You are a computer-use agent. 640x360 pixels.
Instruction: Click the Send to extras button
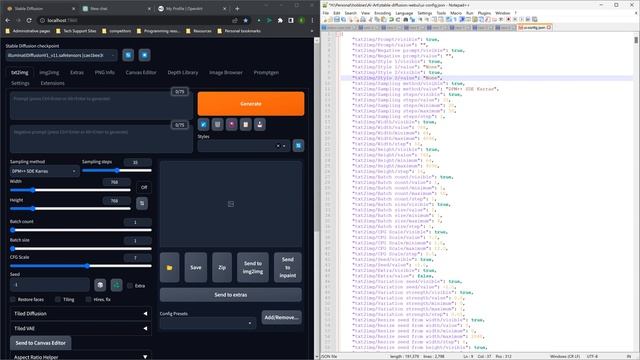pyautogui.click(x=231, y=295)
